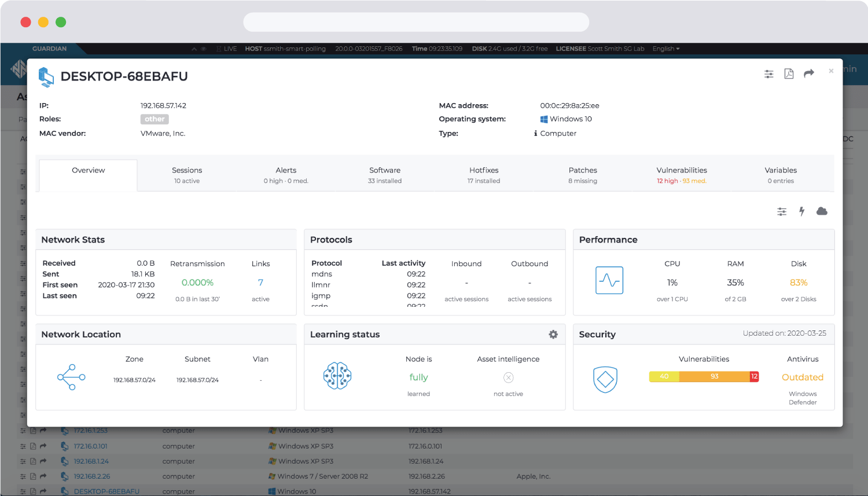868x496 pixels.
Task: Click the browser address bar
Action: tap(416, 22)
